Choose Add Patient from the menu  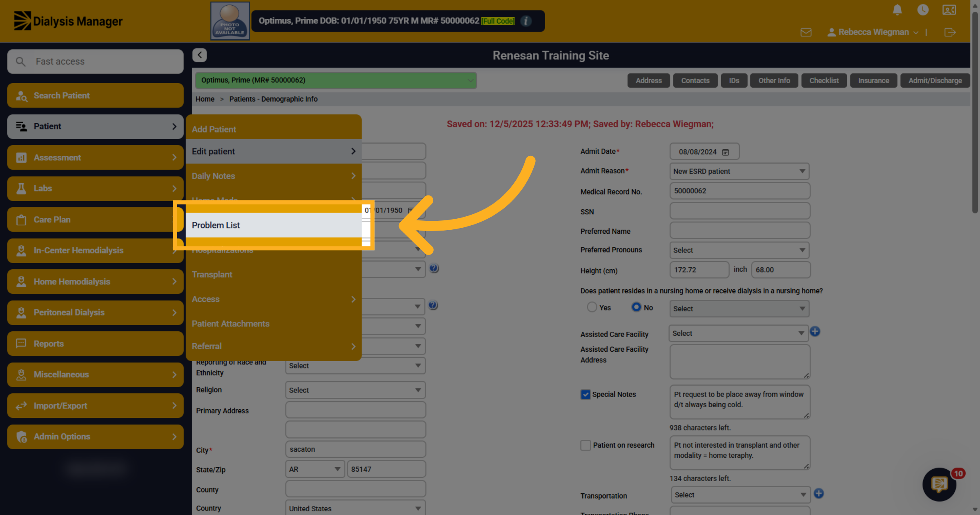point(274,129)
